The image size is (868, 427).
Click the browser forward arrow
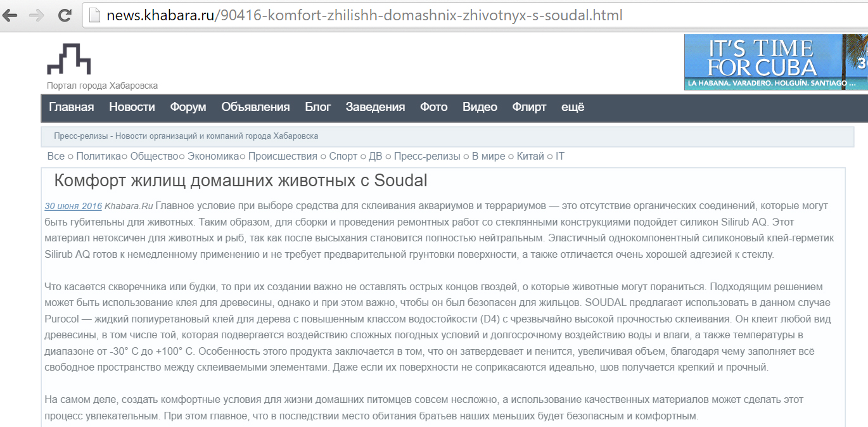point(37,16)
